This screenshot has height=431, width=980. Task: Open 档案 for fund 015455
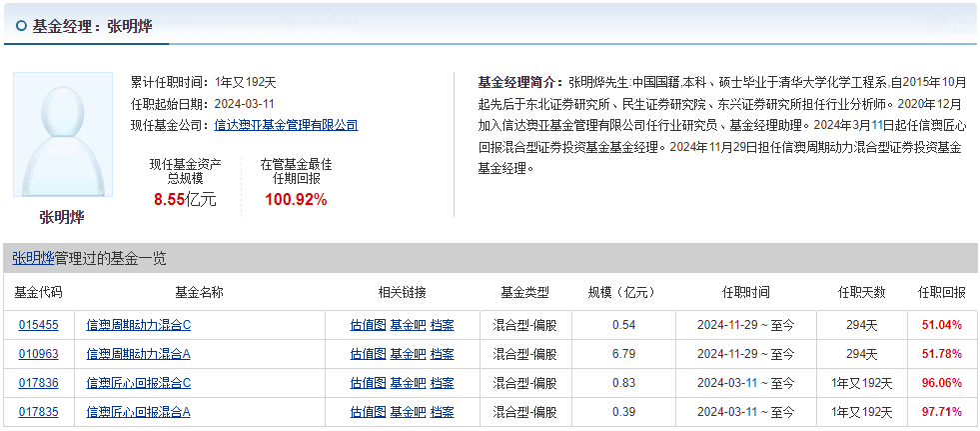pyautogui.click(x=443, y=325)
